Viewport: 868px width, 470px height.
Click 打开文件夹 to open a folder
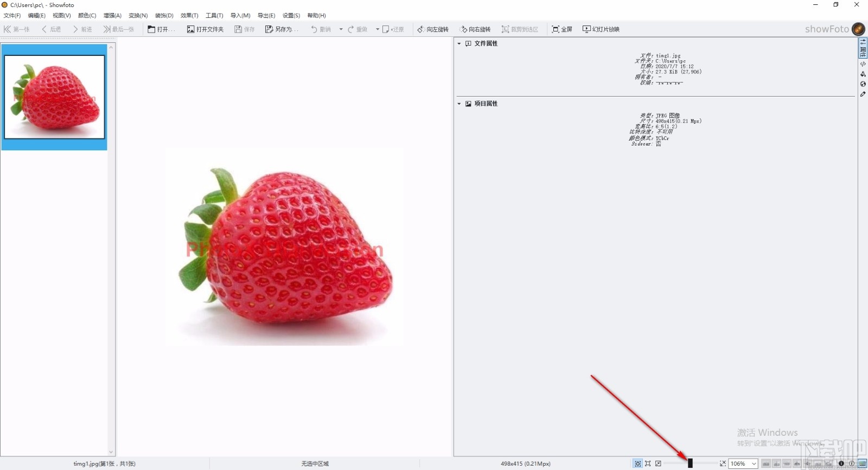pyautogui.click(x=205, y=29)
